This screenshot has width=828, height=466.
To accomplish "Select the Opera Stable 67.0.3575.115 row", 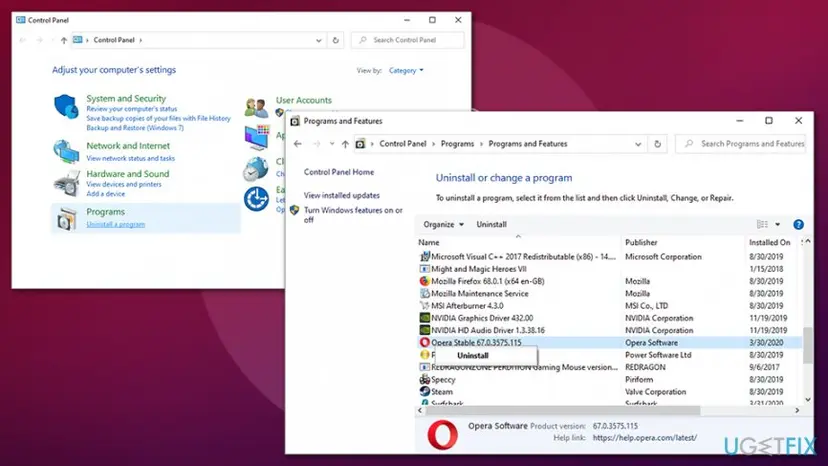I will pyautogui.click(x=607, y=342).
